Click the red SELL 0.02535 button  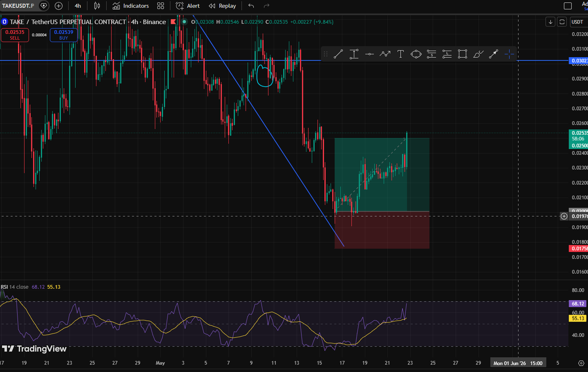pos(14,35)
